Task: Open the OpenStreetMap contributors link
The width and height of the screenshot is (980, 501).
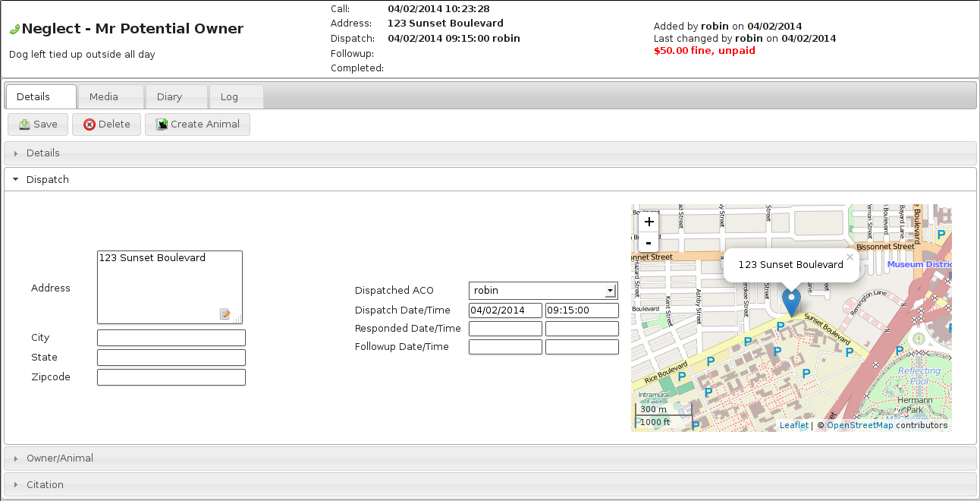Action: (x=859, y=426)
